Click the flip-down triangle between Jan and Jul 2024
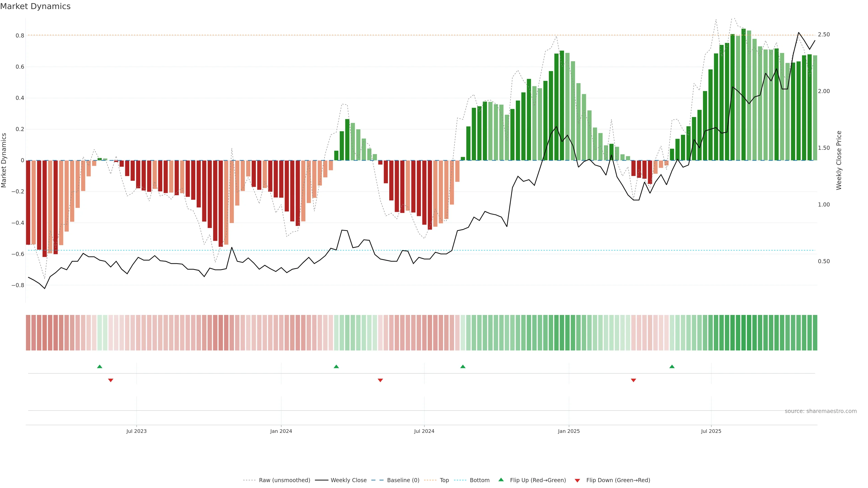Screen dimensions: 868x488 click(x=380, y=380)
